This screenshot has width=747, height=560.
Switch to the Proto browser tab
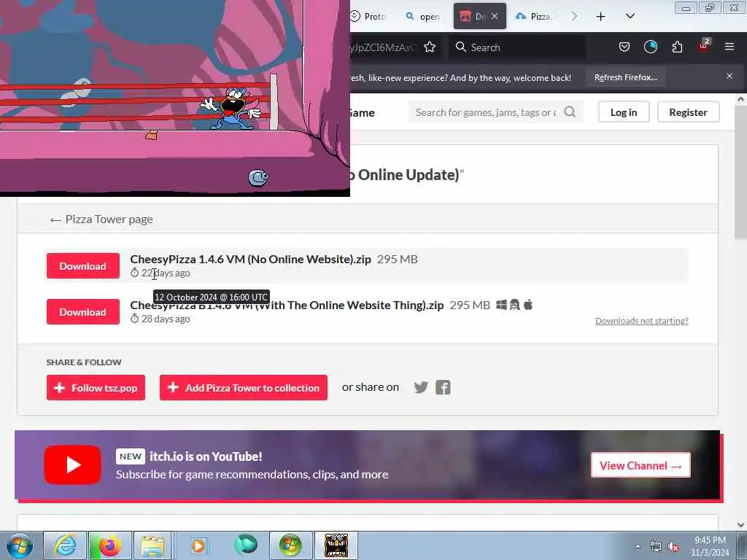(x=369, y=16)
